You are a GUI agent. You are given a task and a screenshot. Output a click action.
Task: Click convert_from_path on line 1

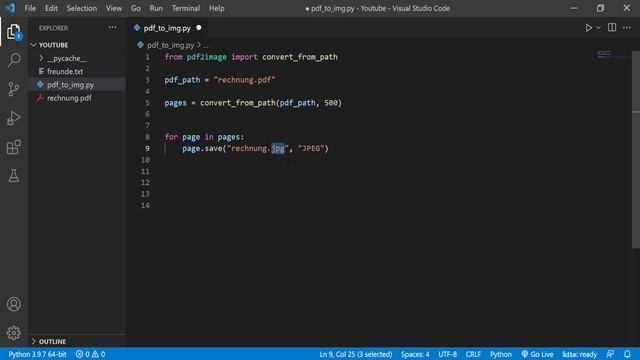click(x=300, y=57)
